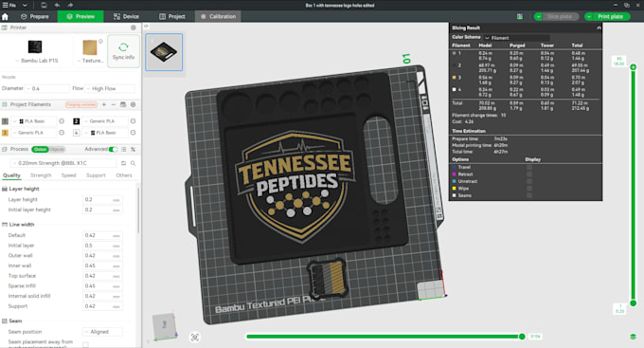The image size is (644, 348).
Task: Click the view orientation cube
Action: (x=164, y=326)
